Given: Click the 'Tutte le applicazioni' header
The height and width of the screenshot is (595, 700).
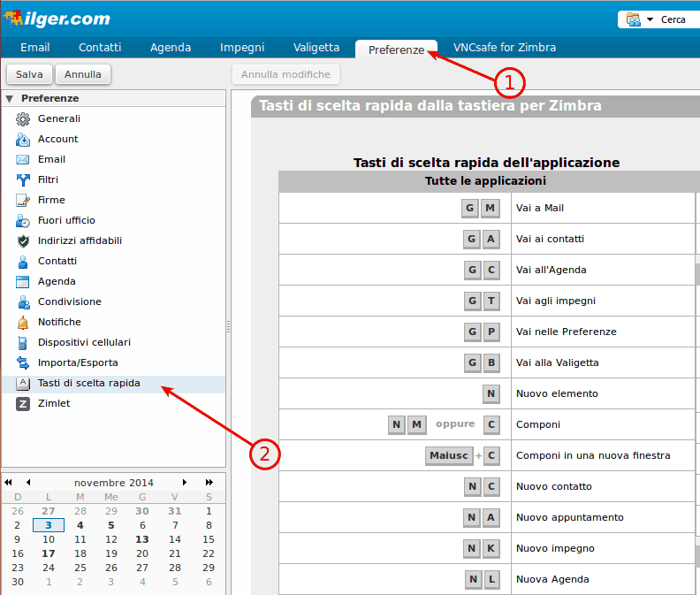Looking at the screenshot, I should tap(485, 181).
